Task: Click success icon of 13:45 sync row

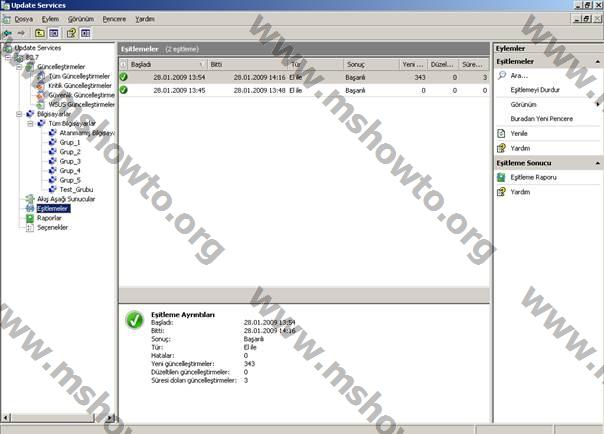Action: click(x=124, y=90)
